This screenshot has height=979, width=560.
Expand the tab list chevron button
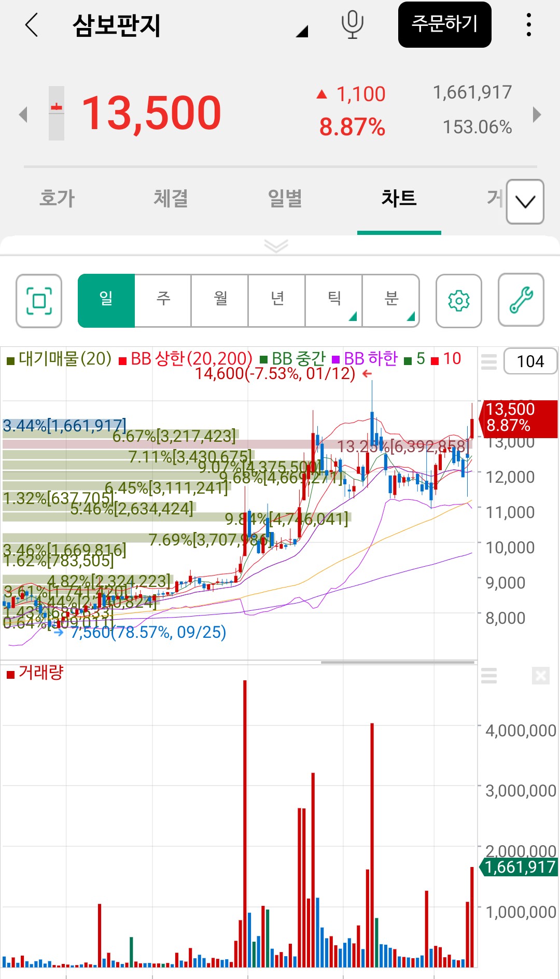(x=525, y=202)
